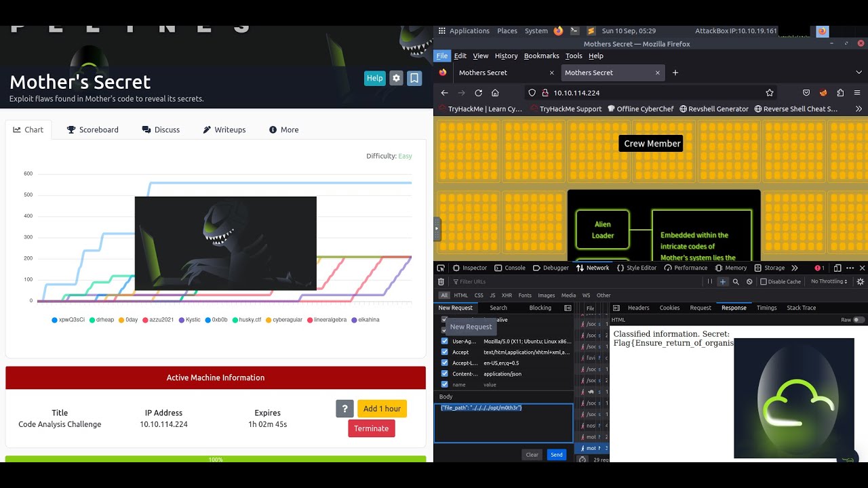
Task: Click the green machine progress bar
Action: 216,459
